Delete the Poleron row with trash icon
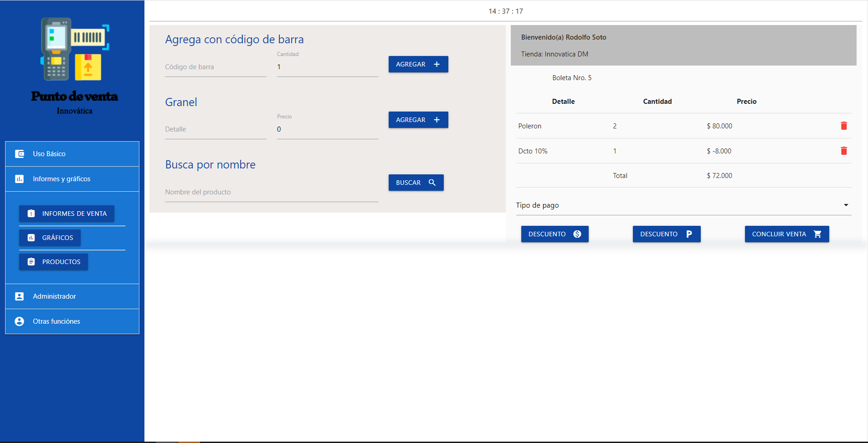This screenshot has height=443, width=868. pyautogui.click(x=843, y=126)
